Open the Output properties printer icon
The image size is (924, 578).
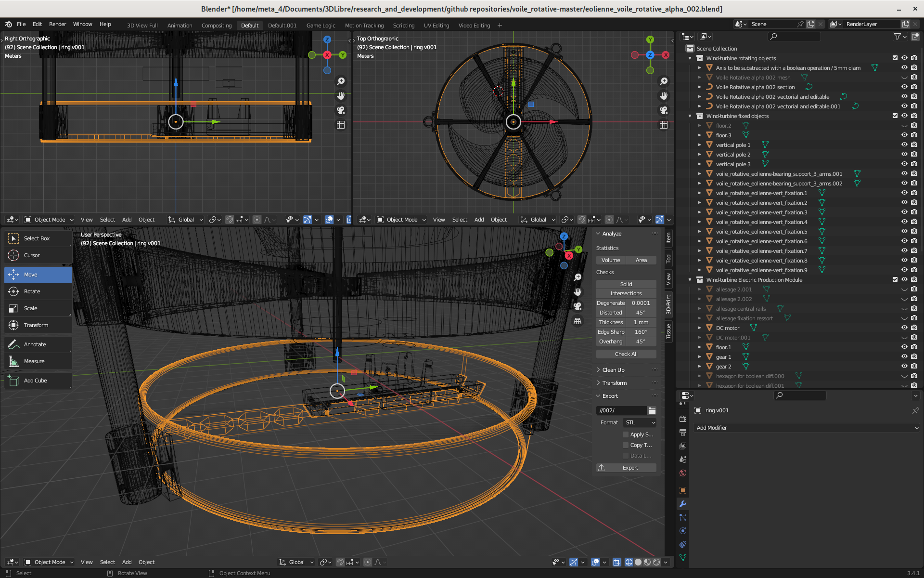(x=682, y=433)
